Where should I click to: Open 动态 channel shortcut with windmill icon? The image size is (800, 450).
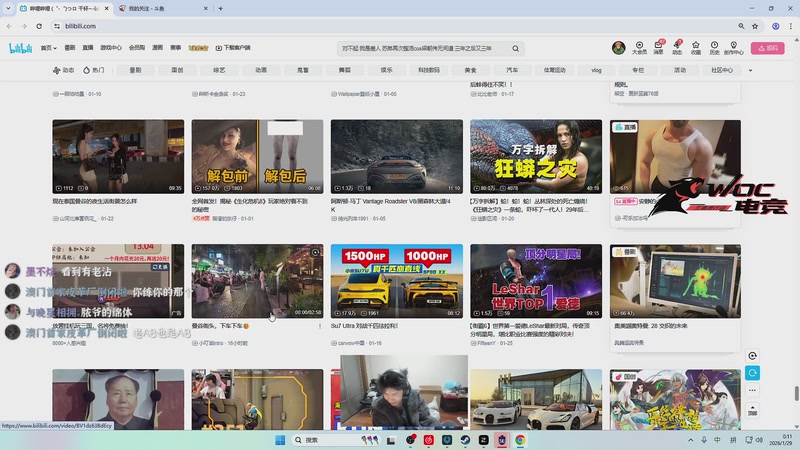63,70
